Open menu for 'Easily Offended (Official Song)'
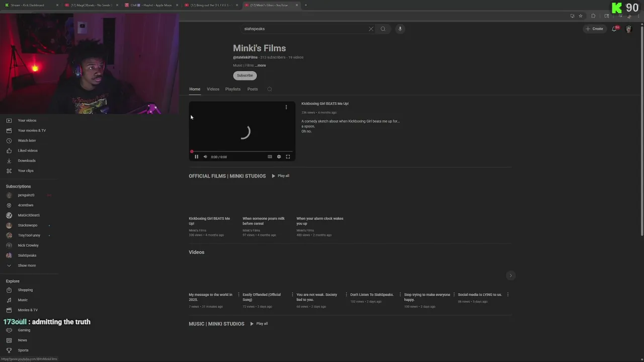644x362 pixels. 292,295
